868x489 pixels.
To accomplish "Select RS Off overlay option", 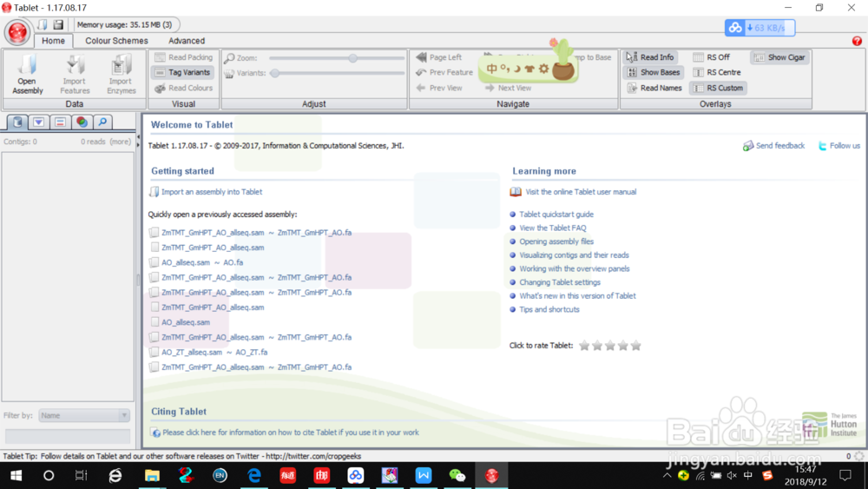I will [712, 57].
